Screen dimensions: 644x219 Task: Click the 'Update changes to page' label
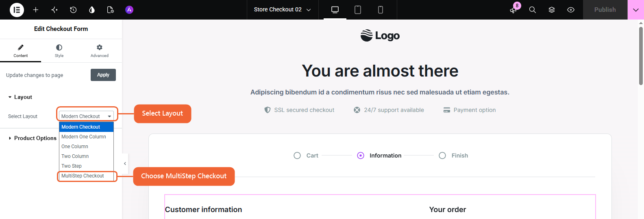tap(35, 75)
